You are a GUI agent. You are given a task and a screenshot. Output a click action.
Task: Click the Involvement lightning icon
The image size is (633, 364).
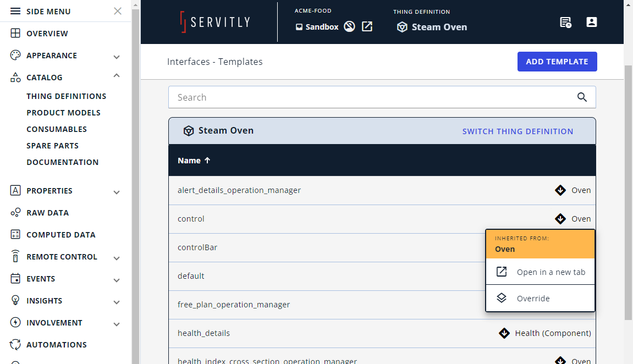click(15, 322)
